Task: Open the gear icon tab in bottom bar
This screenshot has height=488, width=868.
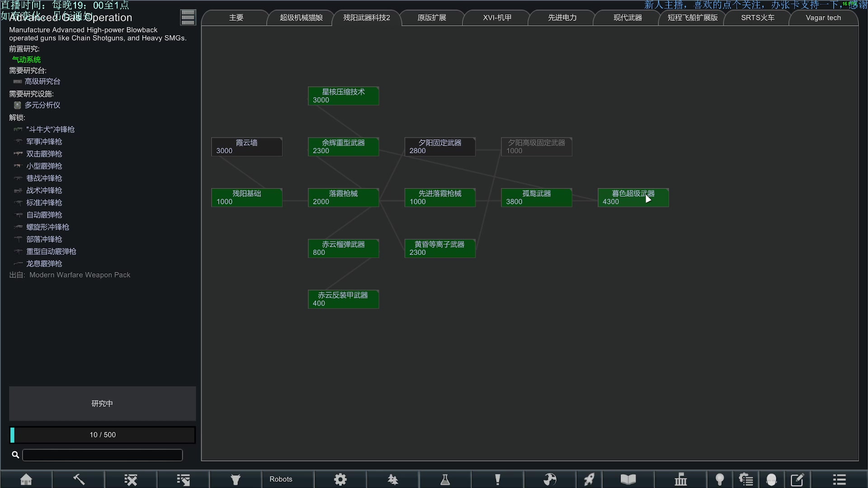Action: 340,479
